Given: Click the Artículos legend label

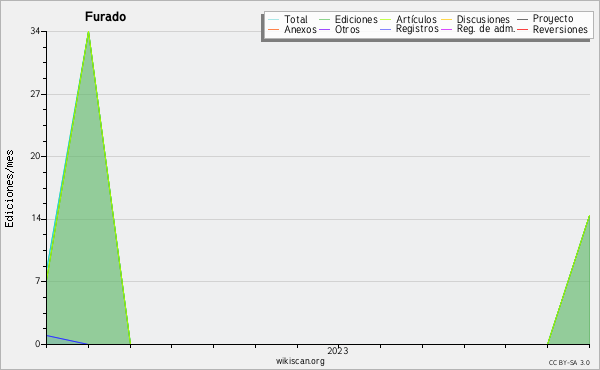Looking at the screenshot, I should click(416, 20).
